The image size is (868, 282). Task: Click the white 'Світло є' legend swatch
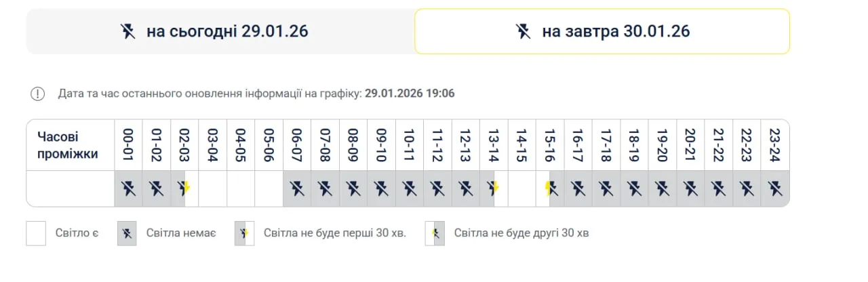pos(36,233)
